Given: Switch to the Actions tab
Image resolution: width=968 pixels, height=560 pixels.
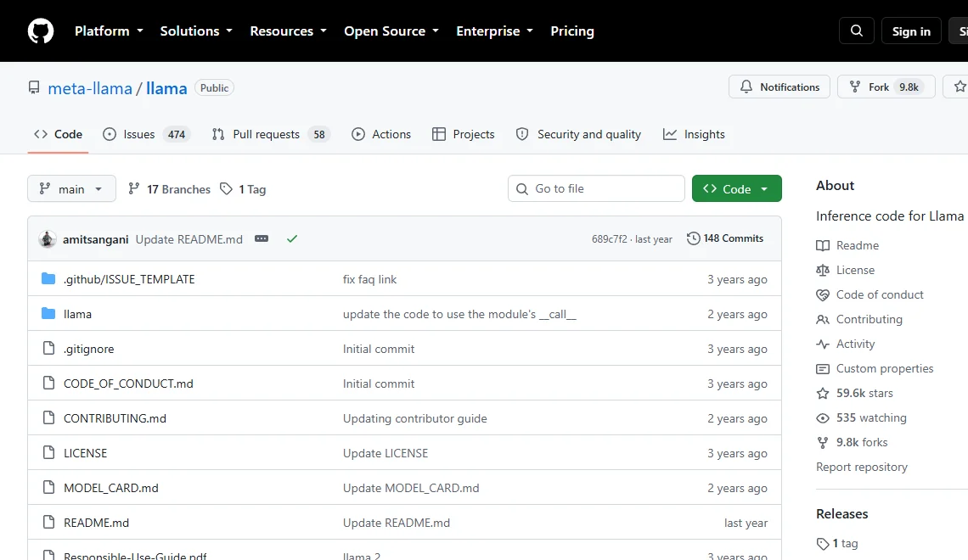Looking at the screenshot, I should [x=381, y=134].
